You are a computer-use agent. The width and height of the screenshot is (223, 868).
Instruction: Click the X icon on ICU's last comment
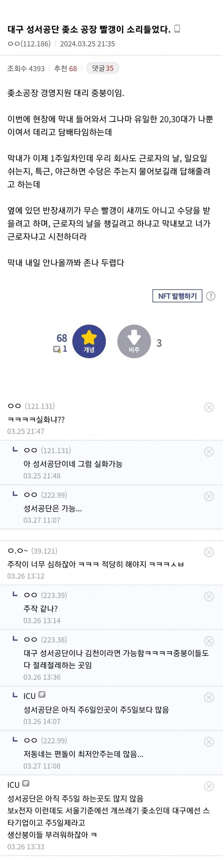209,786
